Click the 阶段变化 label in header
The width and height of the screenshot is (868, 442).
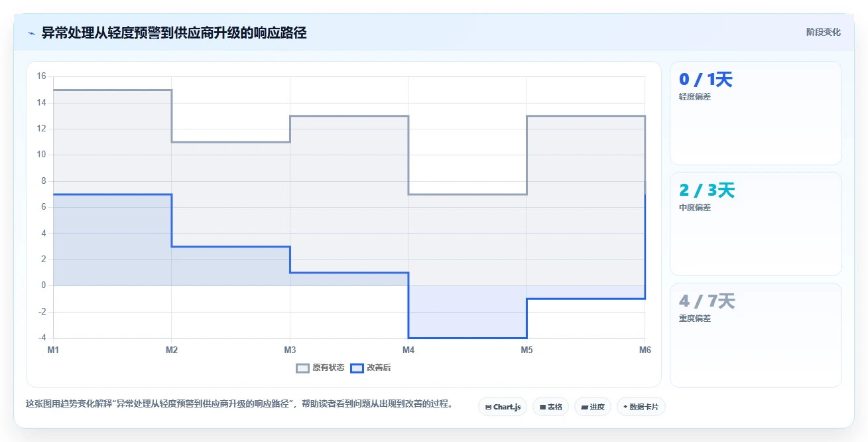point(824,32)
